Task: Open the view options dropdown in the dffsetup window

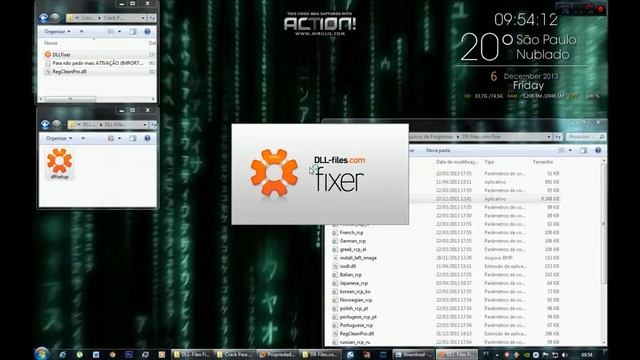Action: point(119,138)
